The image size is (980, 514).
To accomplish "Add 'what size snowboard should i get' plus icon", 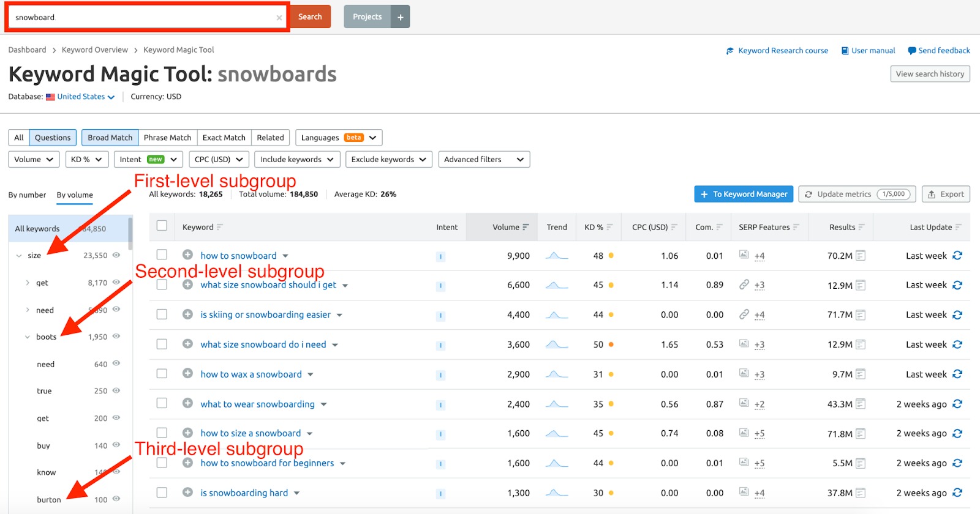I will coord(188,285).
